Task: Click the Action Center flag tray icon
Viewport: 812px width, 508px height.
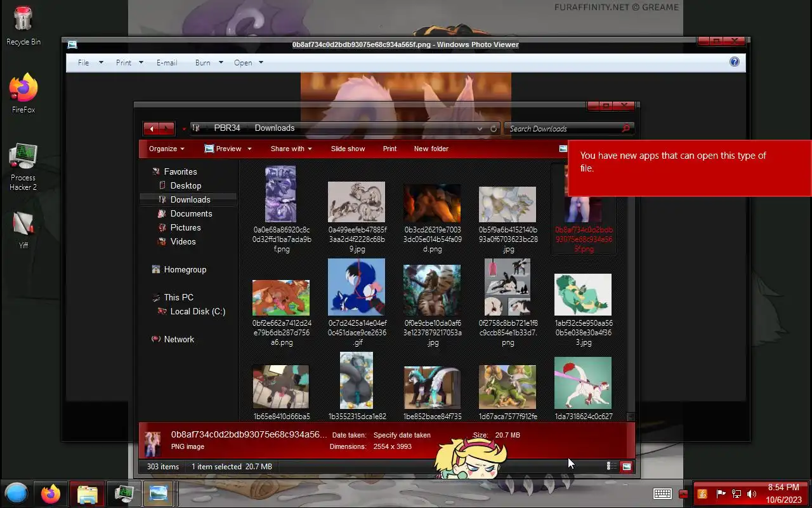Action: (x=720, y=494)
